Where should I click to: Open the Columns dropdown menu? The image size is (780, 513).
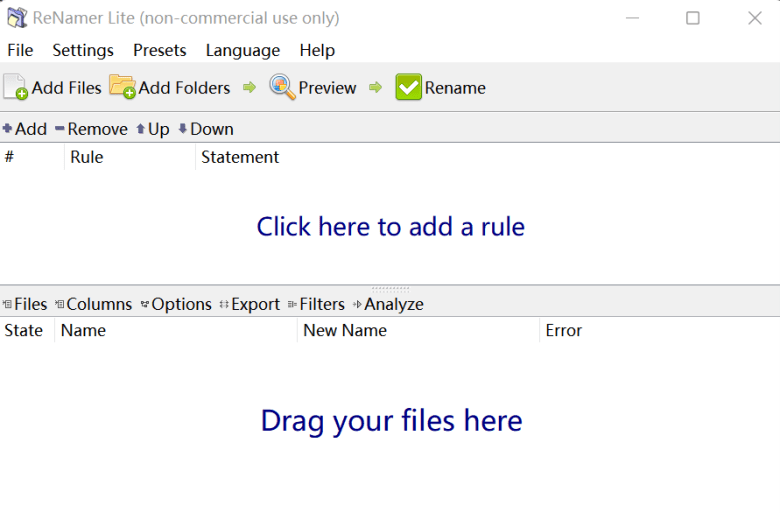coord(94,304)
